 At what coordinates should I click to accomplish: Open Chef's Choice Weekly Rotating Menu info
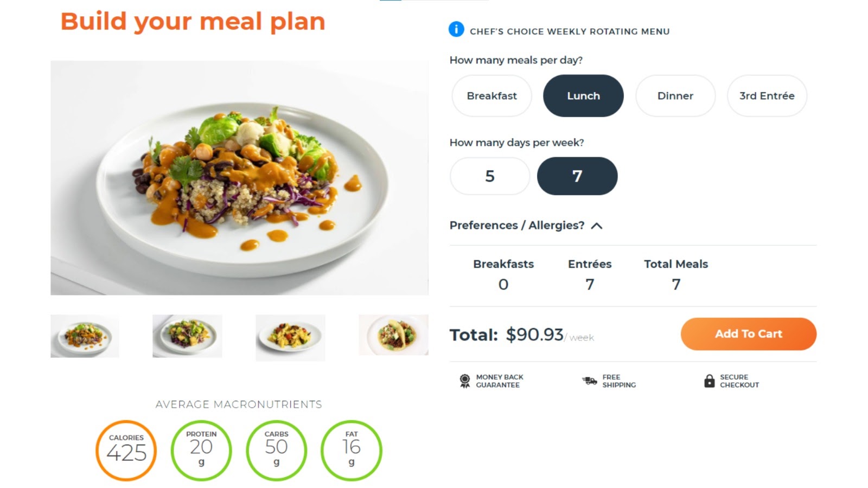point(570,31)
